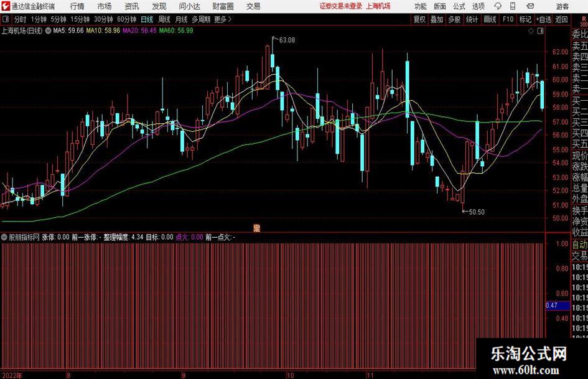This screenshot has height=379, width=588.
Task: Click the red 上海机场 stock name in title bar
Action: (x=378, y=6)
